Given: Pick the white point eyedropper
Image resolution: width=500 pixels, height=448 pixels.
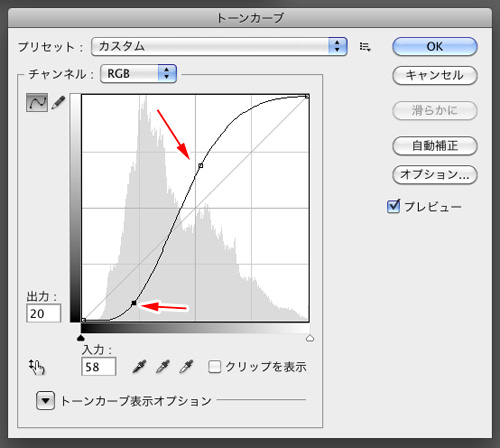Looking at the screenshot, I should (x=186, y=367).
